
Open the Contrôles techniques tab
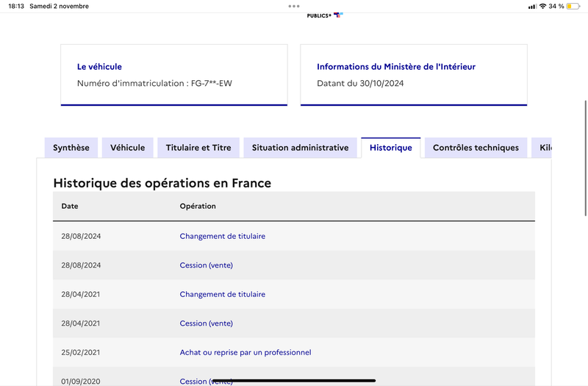pos(476,148)
